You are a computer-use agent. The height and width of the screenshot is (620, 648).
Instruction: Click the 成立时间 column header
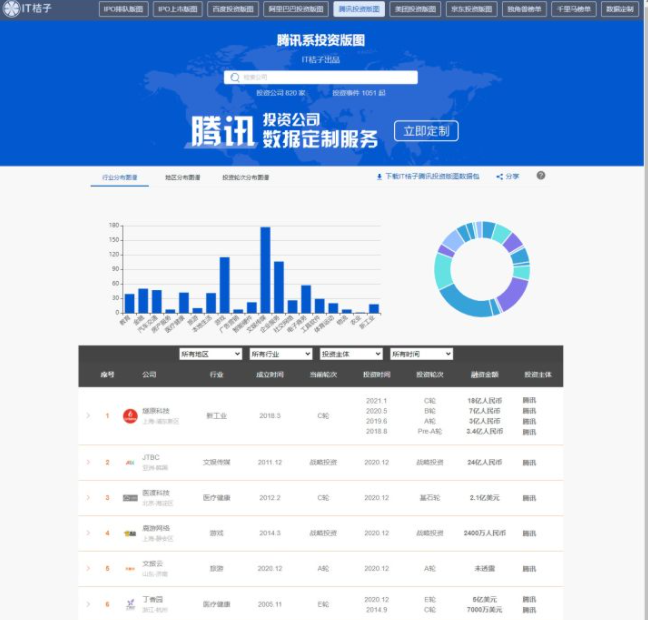[270, 374]
